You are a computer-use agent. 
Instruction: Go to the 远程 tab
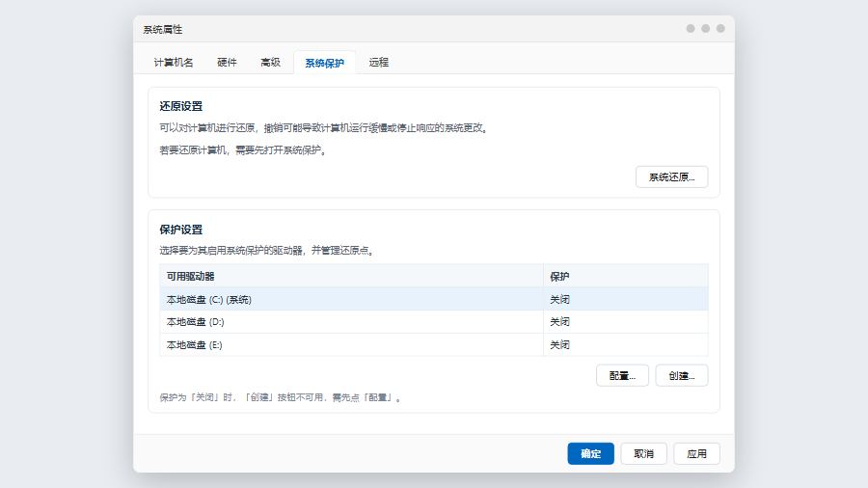(x=379, y=63)
